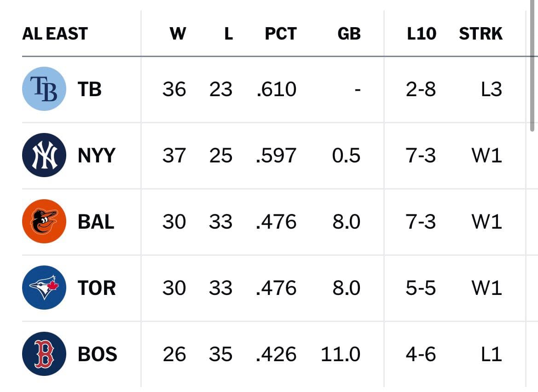Sort standings by L column header
The height and width of the screenshot is (392, 538).
click(x=229, y=34)
